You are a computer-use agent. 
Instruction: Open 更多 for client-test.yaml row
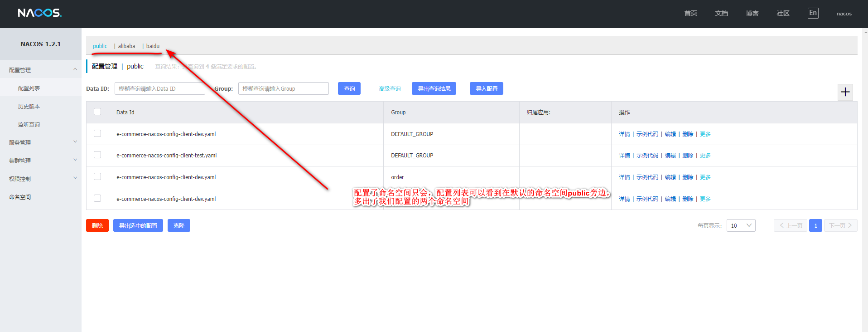(x=705, y=155)
